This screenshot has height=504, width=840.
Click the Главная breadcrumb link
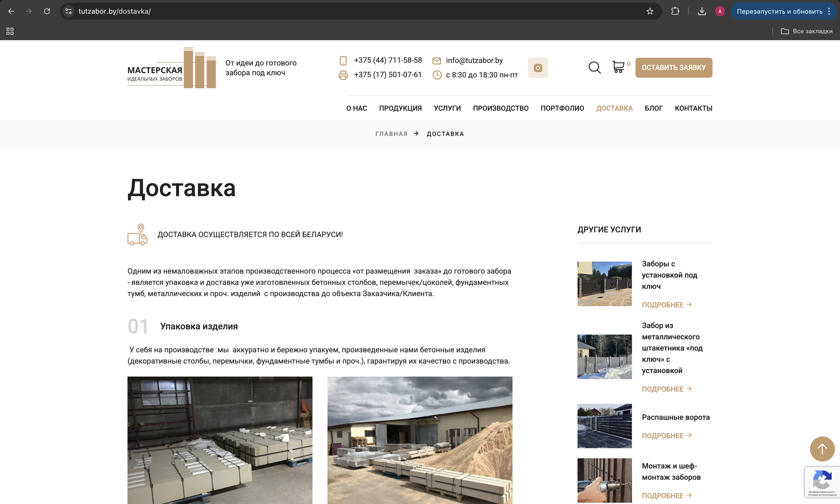click(x=391, y=134)
